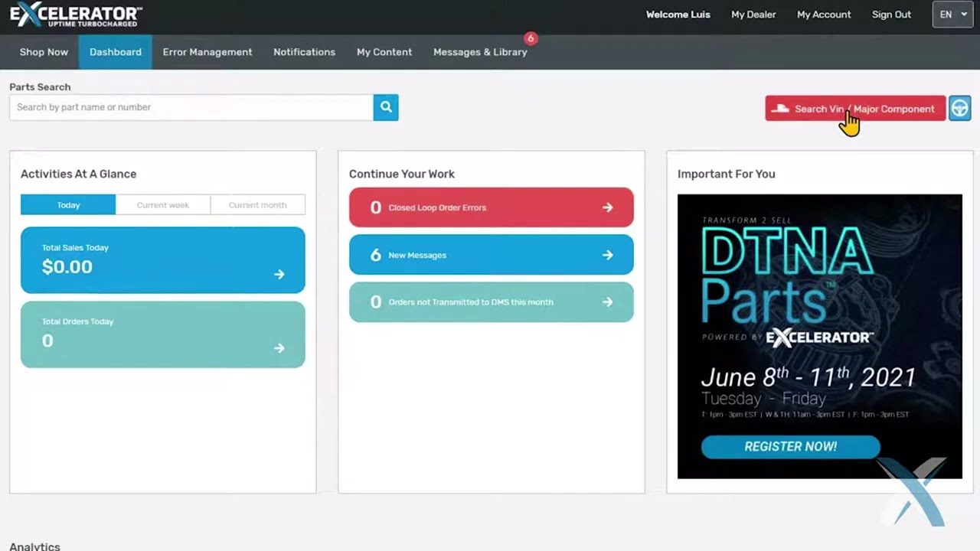Screen dimensions: 980x551
Task: Open Messages & Library
Action: [x=480, y=52]
